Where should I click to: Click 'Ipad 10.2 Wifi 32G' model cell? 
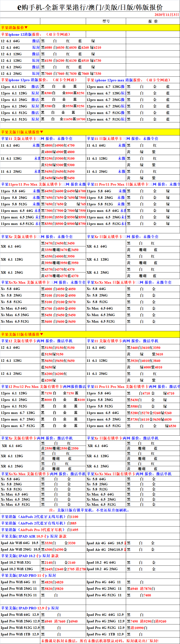coord(20,562)
